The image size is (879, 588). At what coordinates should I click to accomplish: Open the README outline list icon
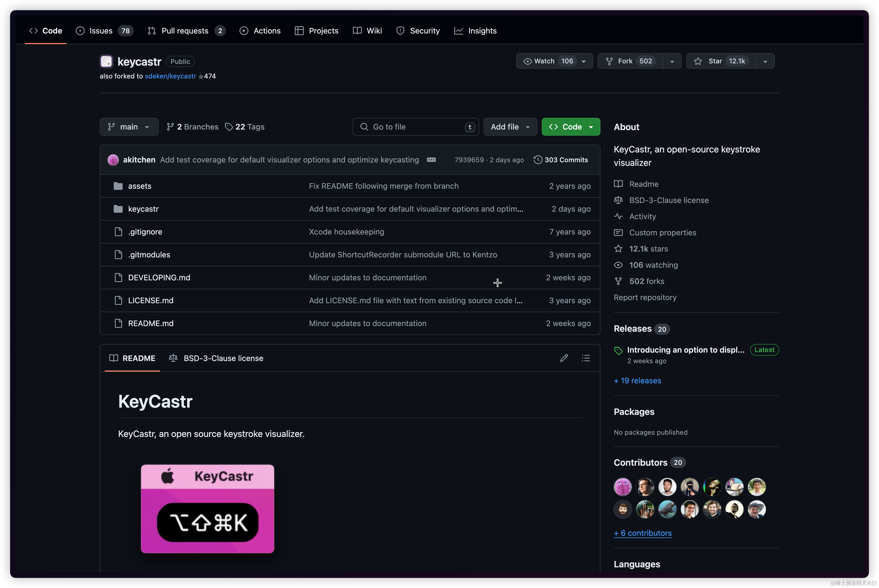pos(586,358)
